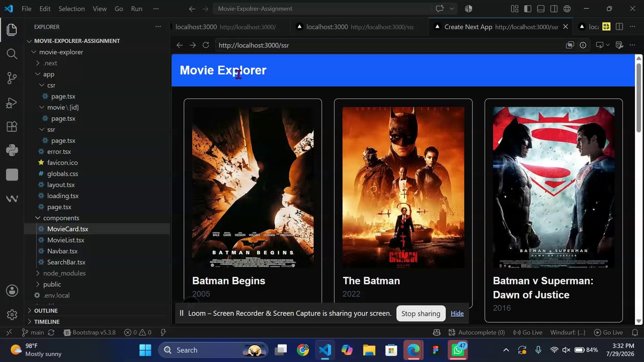Click the globe icon in the title bar
The image size is (644, 362).
coord(567,9)
